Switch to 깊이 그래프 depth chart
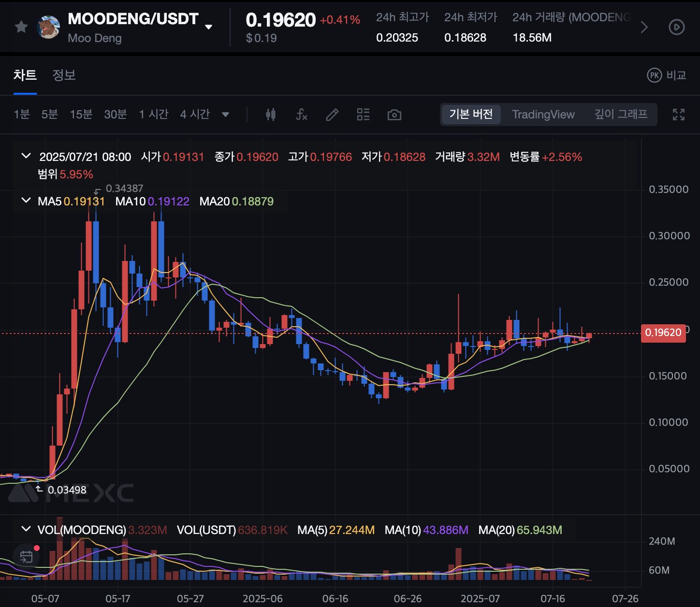This screenshot has height=607, width=700. pyautogui.click(x=621, y=115)
